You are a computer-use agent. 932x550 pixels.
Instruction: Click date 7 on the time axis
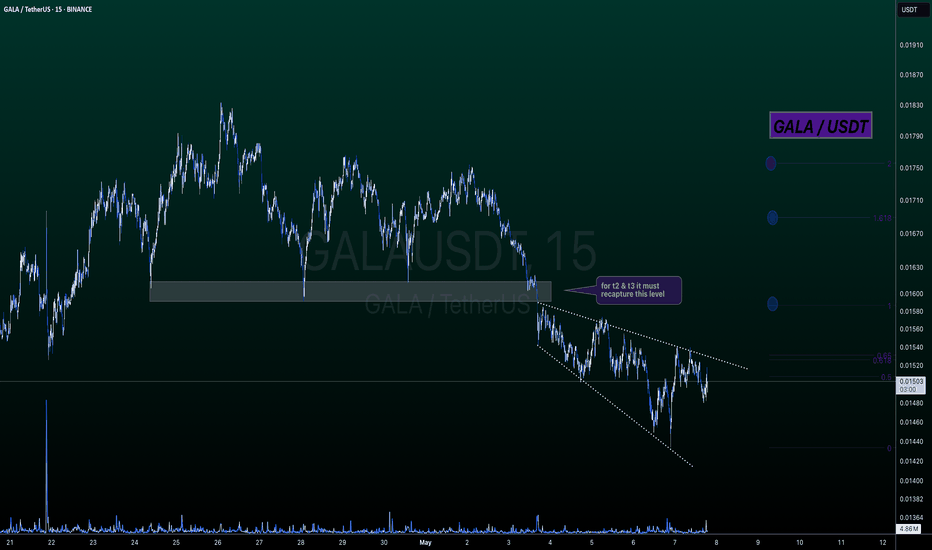coord(675,542)
